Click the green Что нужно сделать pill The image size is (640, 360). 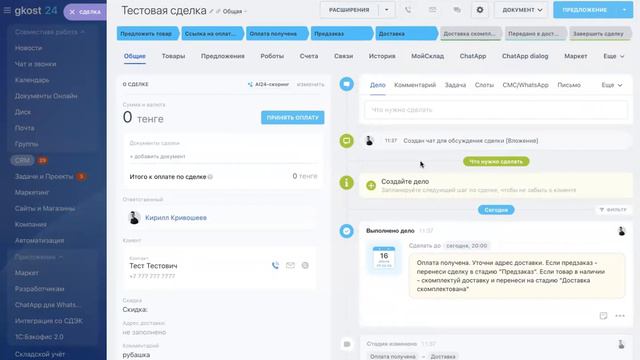point(496,162)
